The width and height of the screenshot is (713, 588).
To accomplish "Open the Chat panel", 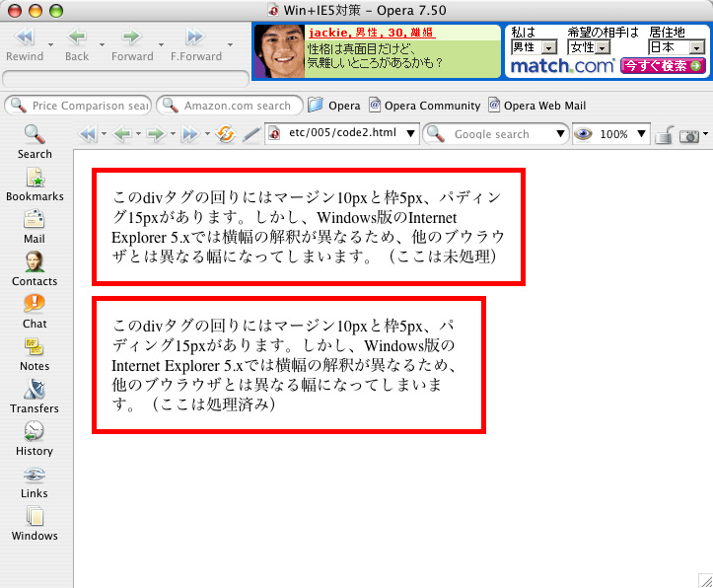I will click(35, 311).
